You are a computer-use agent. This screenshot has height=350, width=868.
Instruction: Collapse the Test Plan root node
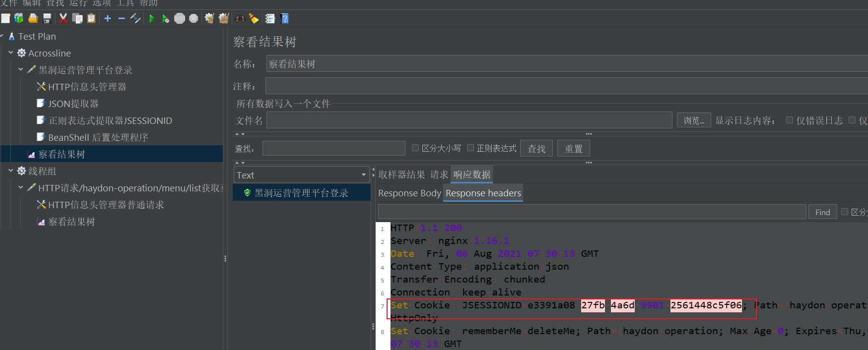click(2, 36)
